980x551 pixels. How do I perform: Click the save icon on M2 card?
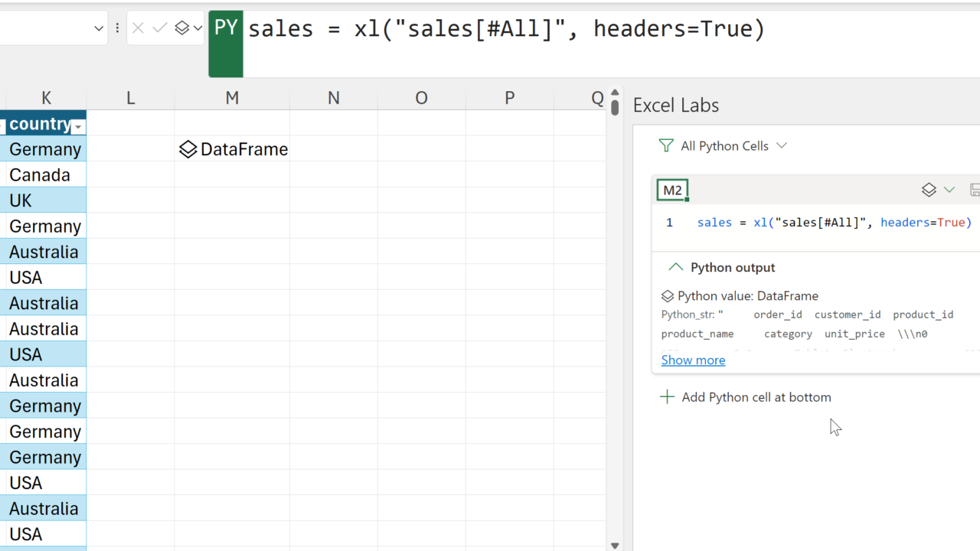[x=975, y=190]
